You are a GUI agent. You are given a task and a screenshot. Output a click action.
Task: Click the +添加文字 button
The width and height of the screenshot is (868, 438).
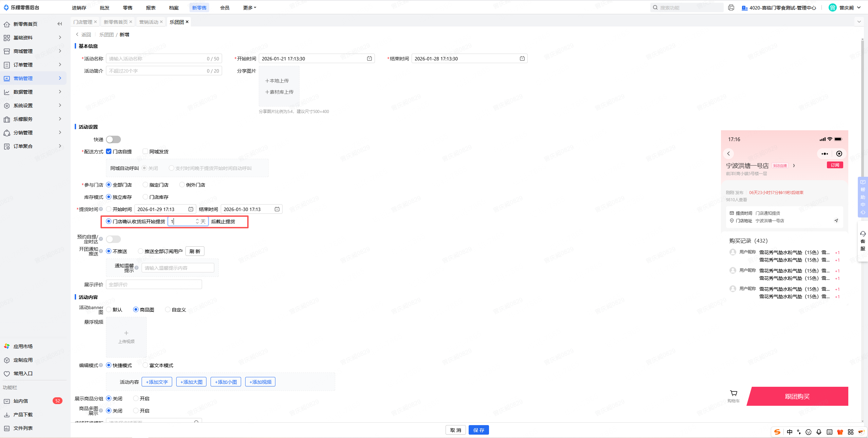tap(157, 382)
